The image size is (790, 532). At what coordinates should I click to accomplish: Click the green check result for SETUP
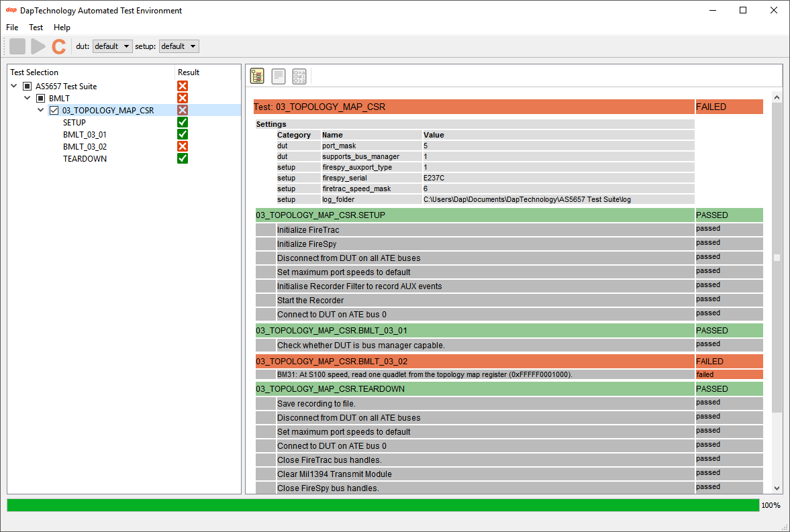click(x=183, y=122)
